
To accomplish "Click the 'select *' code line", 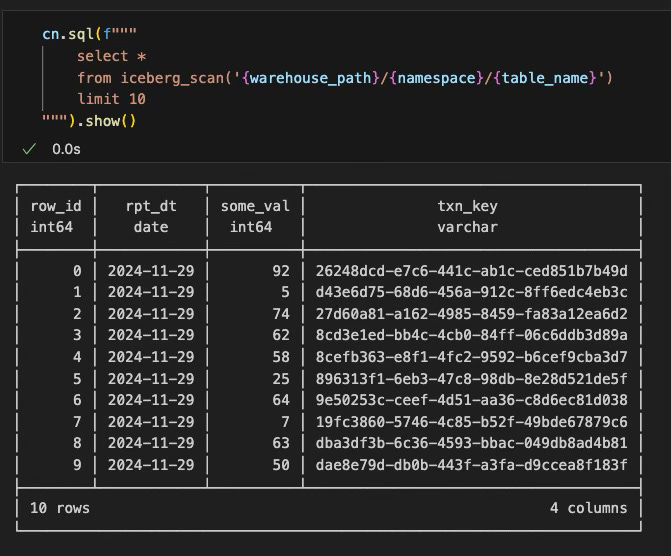I will (x=112, y=56).
